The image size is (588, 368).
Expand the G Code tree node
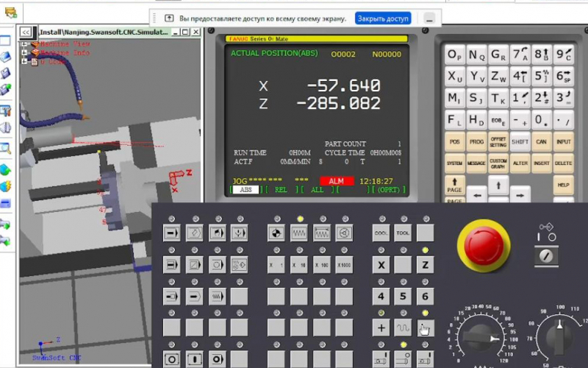click(24, 61)
